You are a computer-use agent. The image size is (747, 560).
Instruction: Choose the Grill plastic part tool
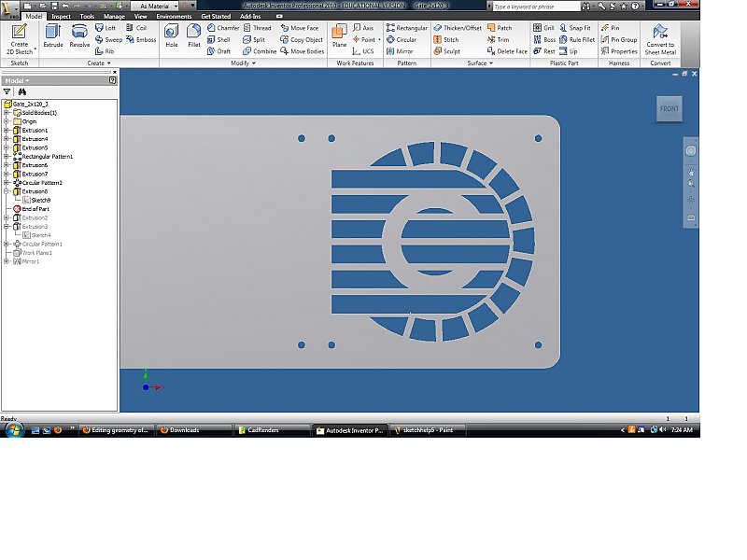543,28
